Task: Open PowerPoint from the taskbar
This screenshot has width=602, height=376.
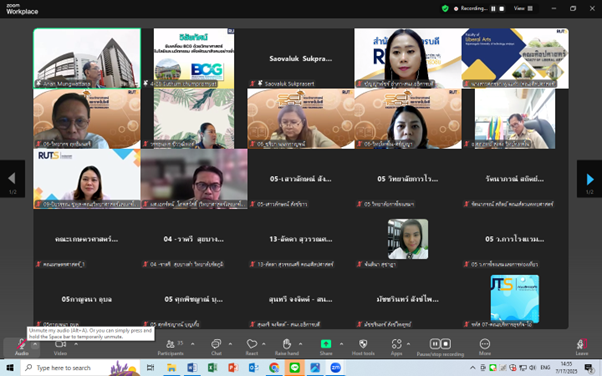Action: point(233,368)
